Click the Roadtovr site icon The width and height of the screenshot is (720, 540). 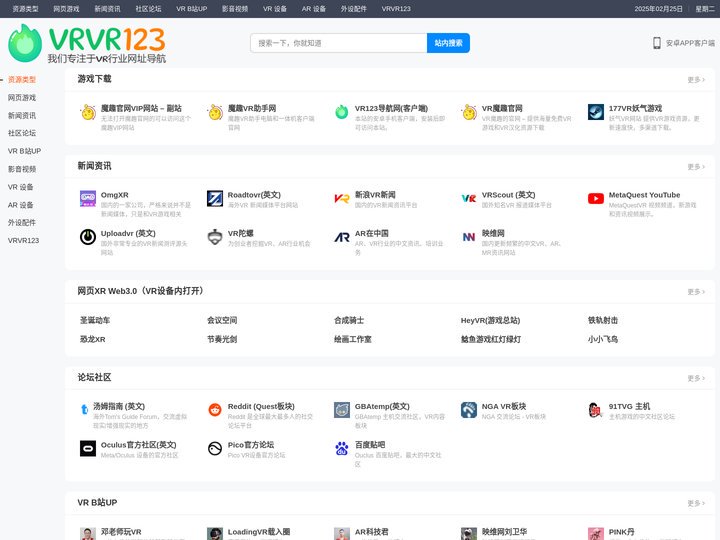215,198
